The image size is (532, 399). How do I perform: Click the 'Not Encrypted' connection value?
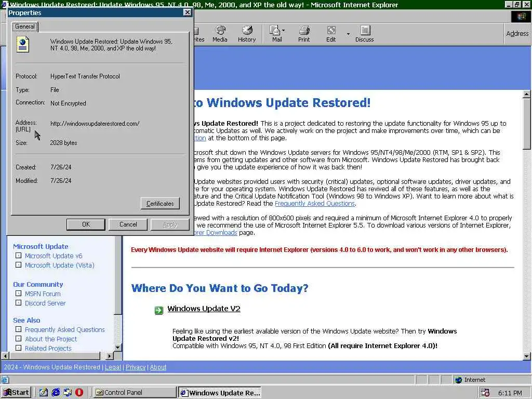(68, 103)
